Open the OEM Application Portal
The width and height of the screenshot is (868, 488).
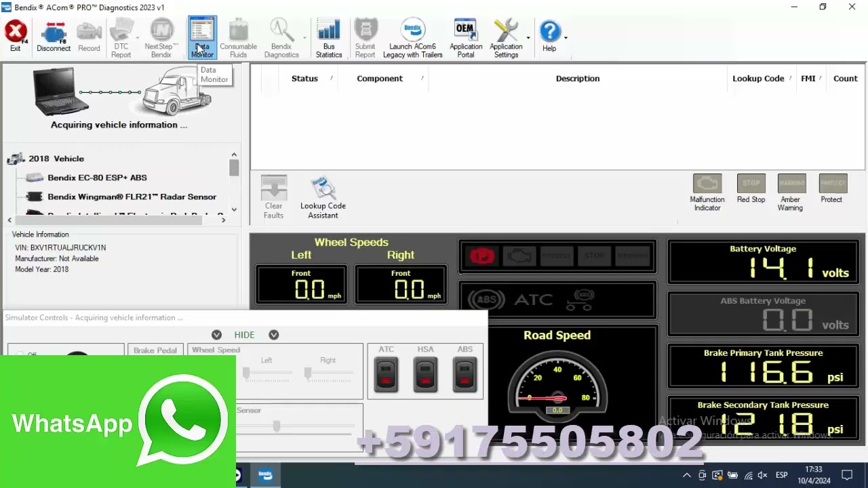pos(466,39)
